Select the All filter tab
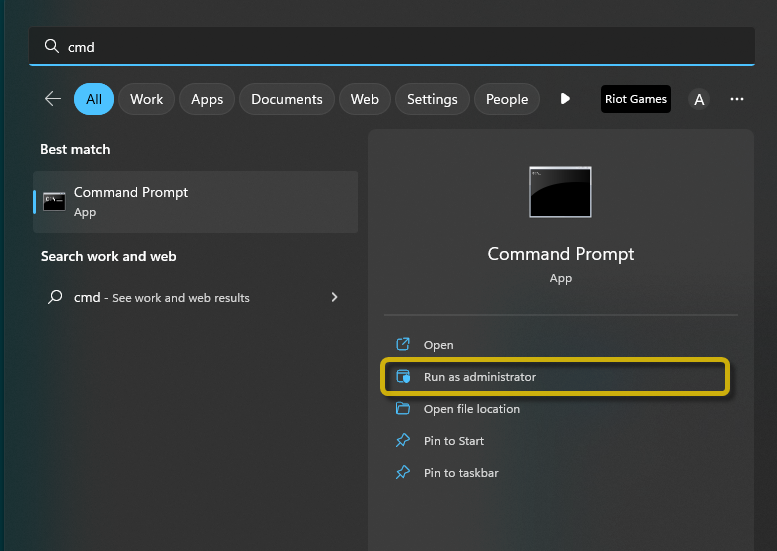This screenshot has height=551, width=777. pyautogui.click(x=94, y=99)
